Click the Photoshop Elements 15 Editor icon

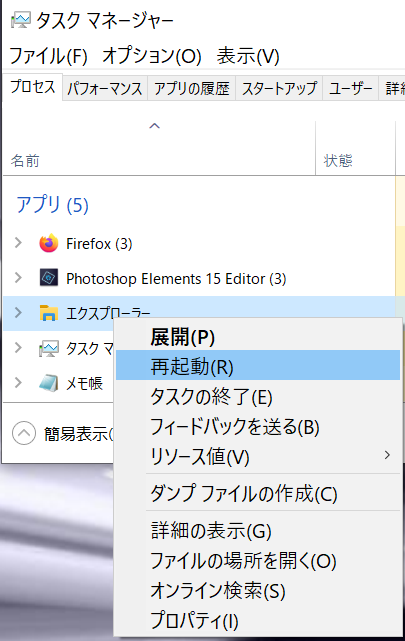tap(49, 278)
